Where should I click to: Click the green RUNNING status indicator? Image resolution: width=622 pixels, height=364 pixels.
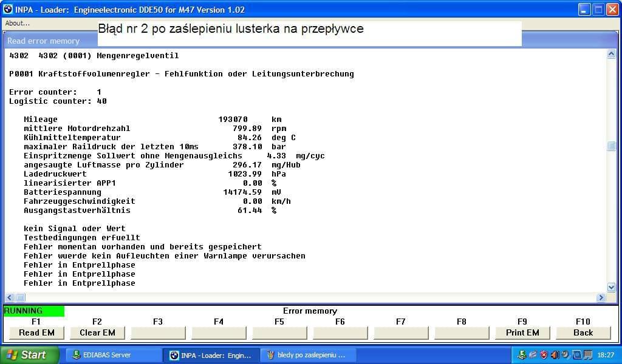pos(34,311)
